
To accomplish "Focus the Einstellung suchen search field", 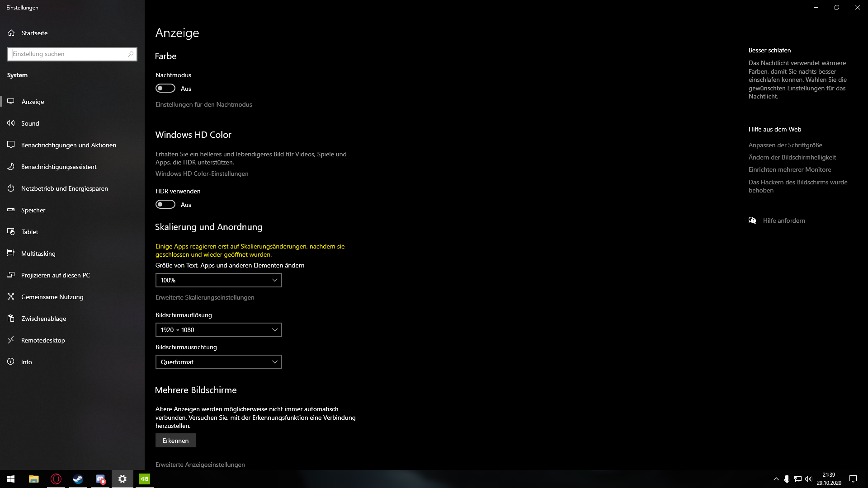I will (x=68, y=54).
